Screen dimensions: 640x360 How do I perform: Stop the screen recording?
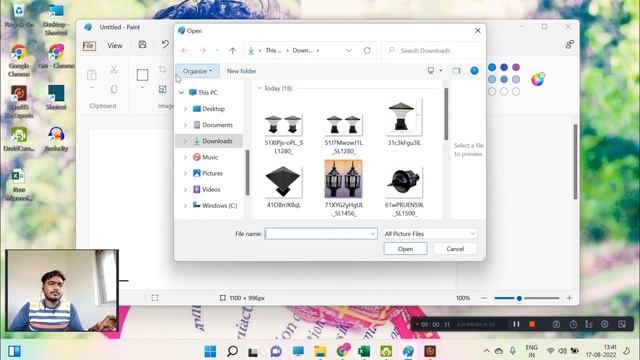coord(532,324)
